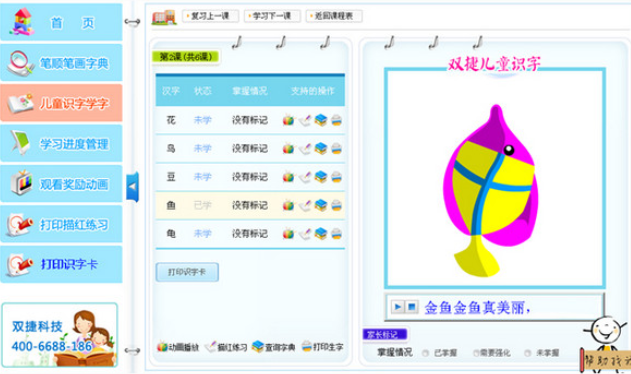Play animation for 花 row
Screen dimensions: 631x374
click(288, 120)
